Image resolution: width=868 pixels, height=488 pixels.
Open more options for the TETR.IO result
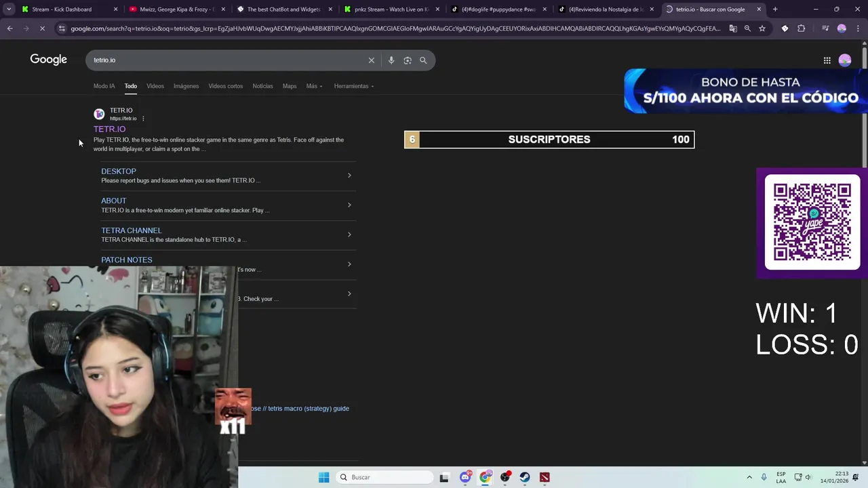pos(143,119)
